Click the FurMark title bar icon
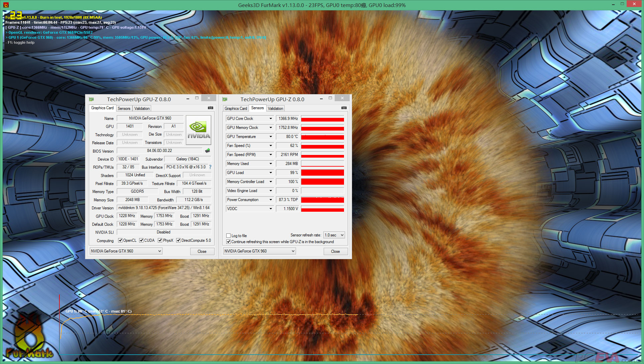644x364 pixels. pyautogui.click(x=6, y=5)
